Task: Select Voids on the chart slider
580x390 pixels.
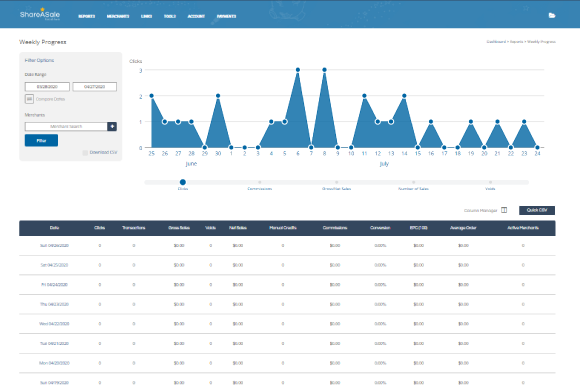Action: (x=490, y=182)
